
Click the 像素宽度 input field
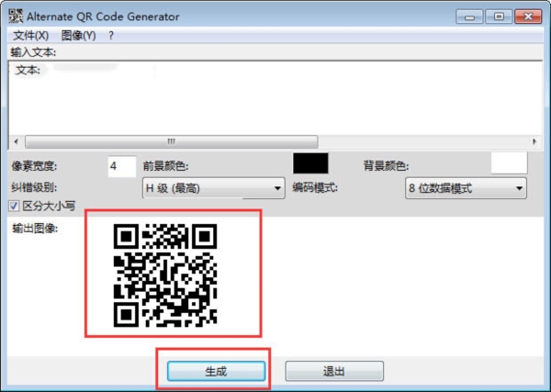[121, 166]
